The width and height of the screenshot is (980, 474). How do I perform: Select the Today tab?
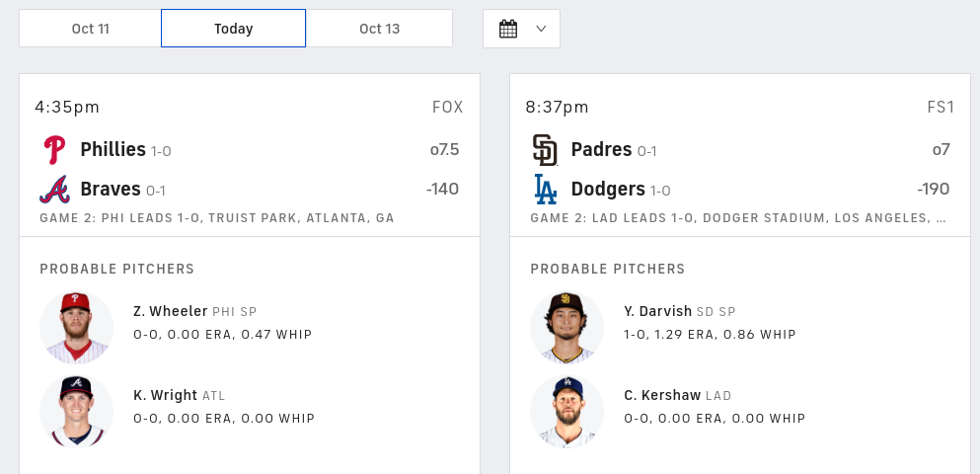pyautogui.click(x=233, y=29)
